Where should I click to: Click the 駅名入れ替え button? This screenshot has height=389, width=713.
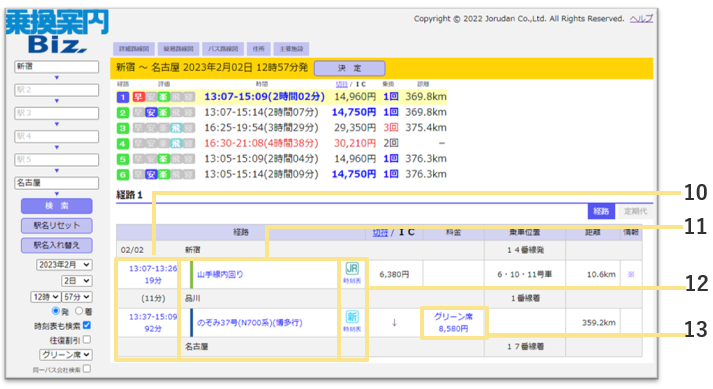56,245
